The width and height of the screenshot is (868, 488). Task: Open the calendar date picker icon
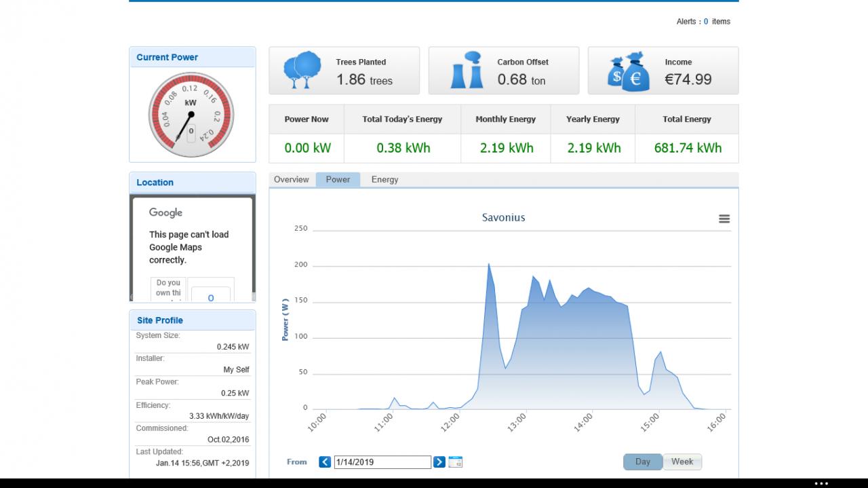[x=456, y=462]
